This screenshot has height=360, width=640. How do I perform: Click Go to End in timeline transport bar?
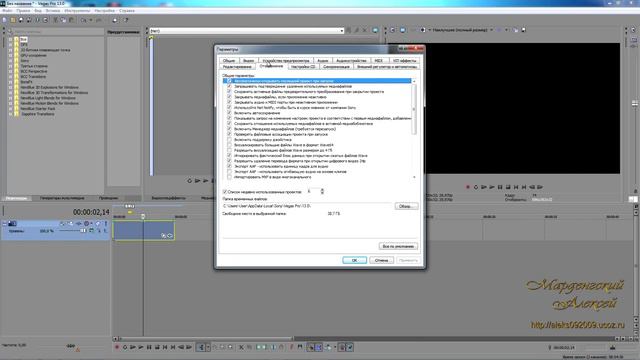point(173,347)
